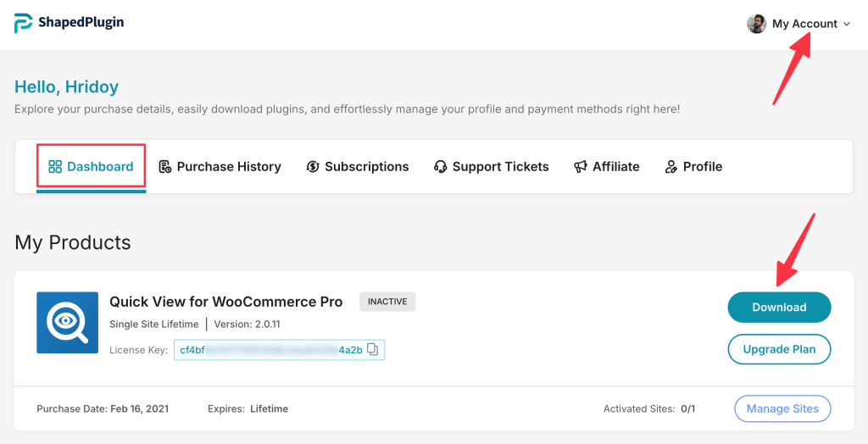This screenshot has height=444, width=868.
Task: Switch to the Purchase History tab
Action: [229, 167]
